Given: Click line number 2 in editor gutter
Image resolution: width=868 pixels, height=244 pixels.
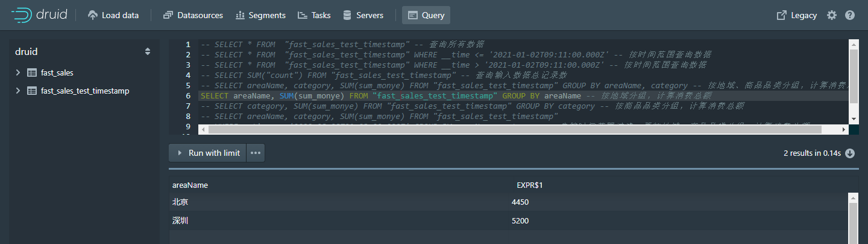Looking at the screenshot, I should (x=188, y=55).
